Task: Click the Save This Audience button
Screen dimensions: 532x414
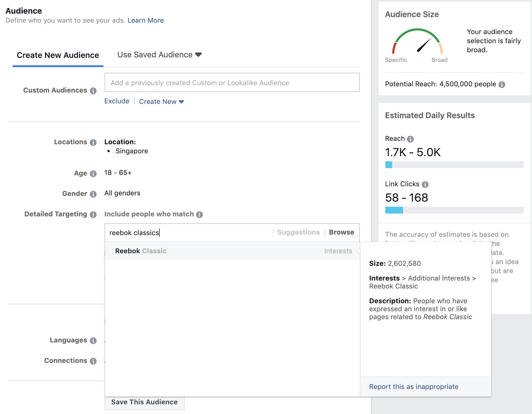Action: 144,402
